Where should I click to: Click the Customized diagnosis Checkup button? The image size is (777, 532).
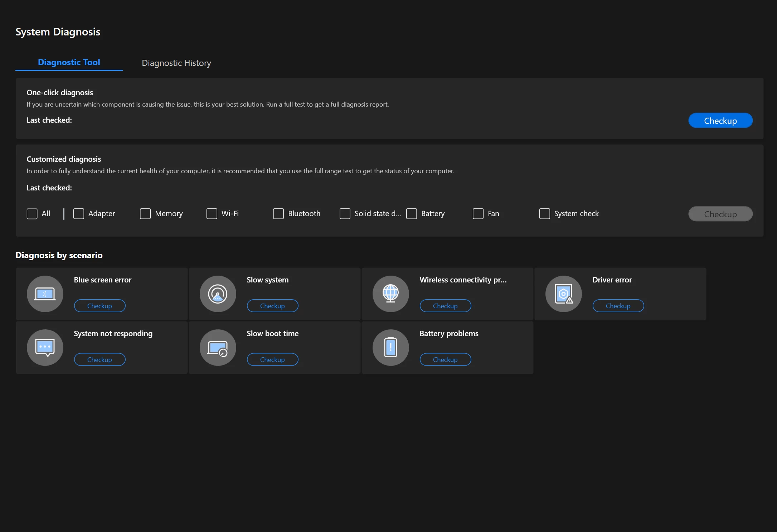coord(720,214)
